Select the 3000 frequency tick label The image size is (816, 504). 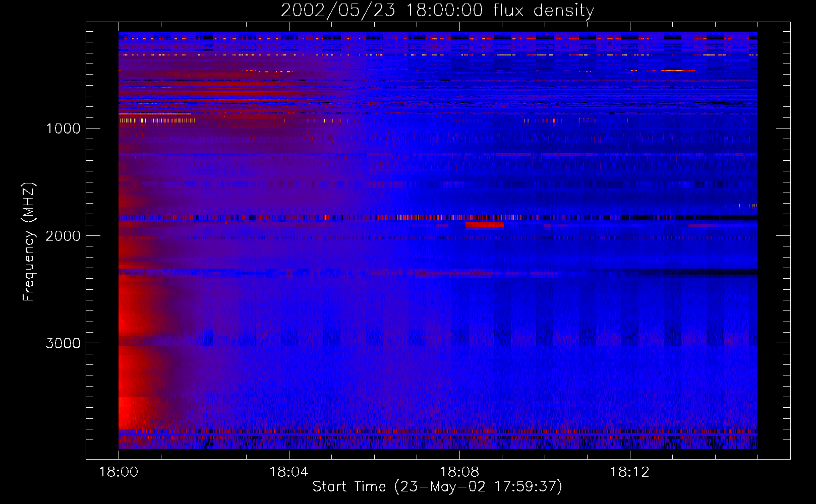[63, 343]
